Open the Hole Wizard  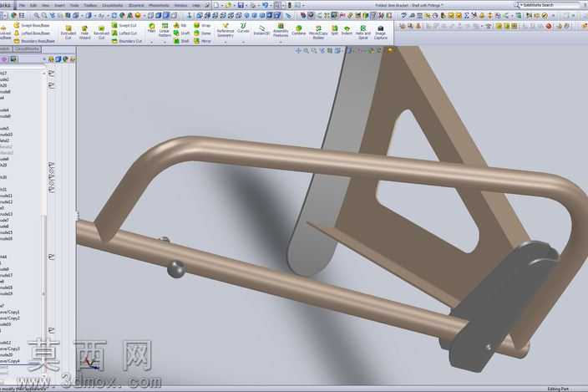tap(84, 33)
